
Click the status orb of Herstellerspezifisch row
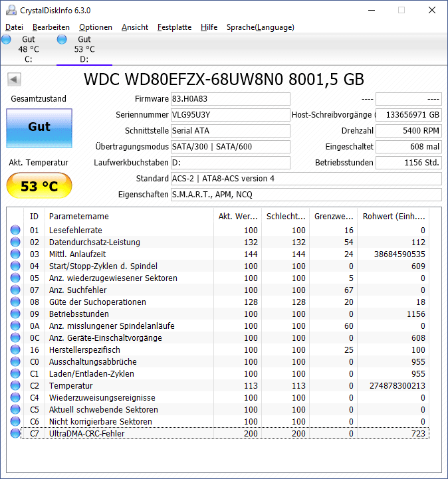15,349
